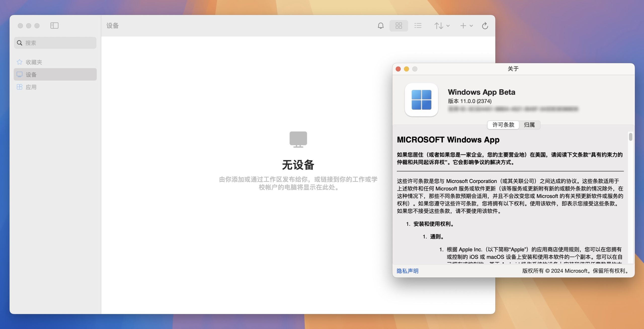Screen dimensions: 644x329
Task: Click the 关于 window title
Action: coord(513,69)
